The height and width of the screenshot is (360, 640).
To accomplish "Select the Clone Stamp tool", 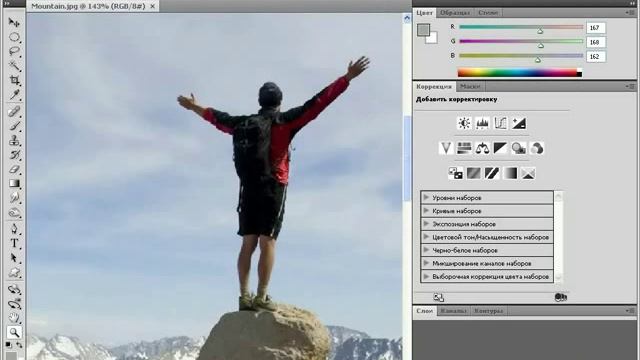I will (x=14, y=140).
